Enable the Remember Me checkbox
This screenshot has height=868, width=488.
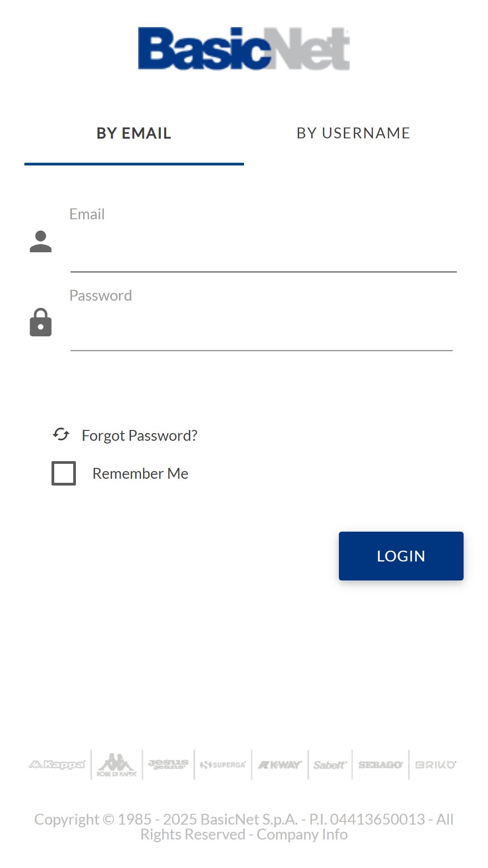click(64, 473)
